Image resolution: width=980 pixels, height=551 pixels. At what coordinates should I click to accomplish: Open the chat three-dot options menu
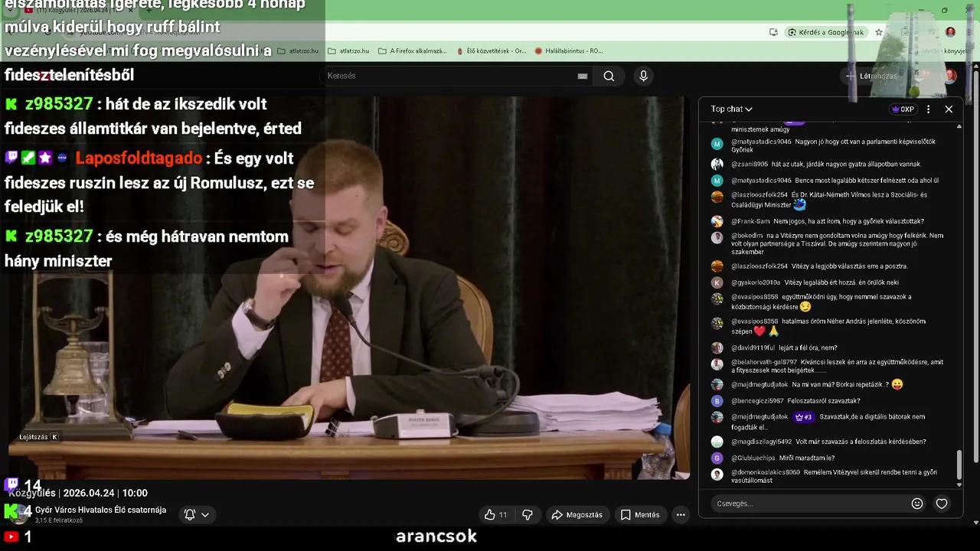[x=928, y=109]
